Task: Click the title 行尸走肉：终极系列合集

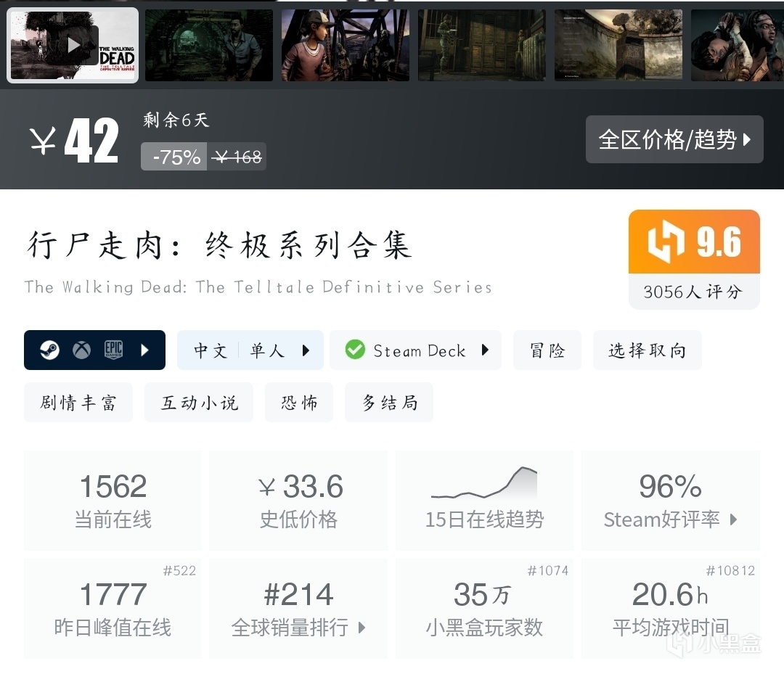Action: click(x=219, y=245)
